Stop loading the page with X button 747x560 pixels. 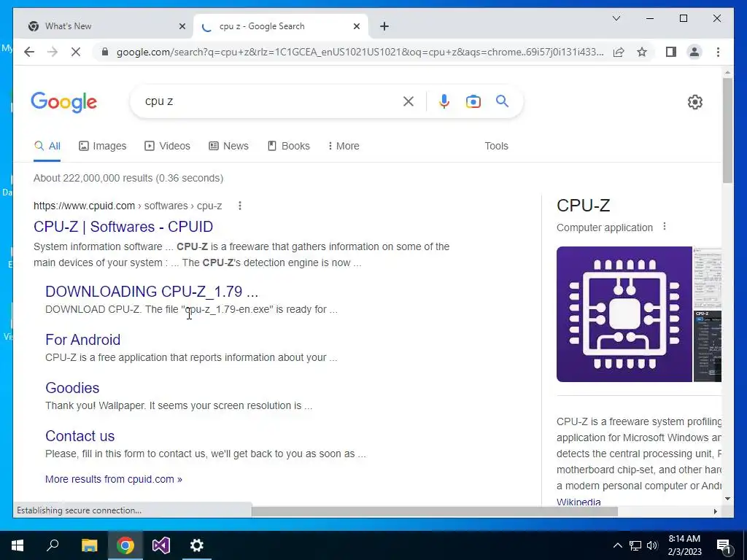(76, 52)
